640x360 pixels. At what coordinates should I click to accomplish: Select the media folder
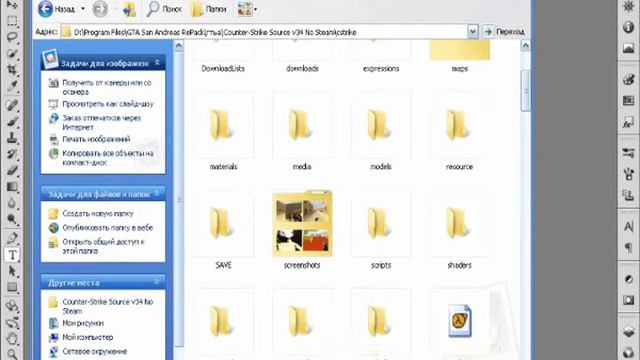tap(302, 131)
